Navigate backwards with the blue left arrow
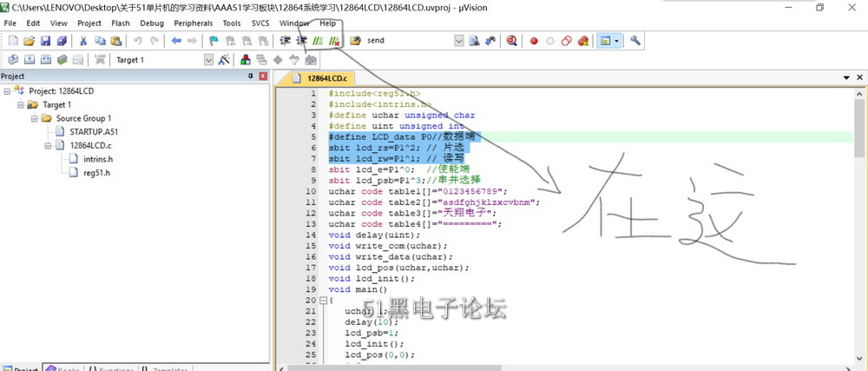Viewport: 868px width, 371px height. coord(176,41)
